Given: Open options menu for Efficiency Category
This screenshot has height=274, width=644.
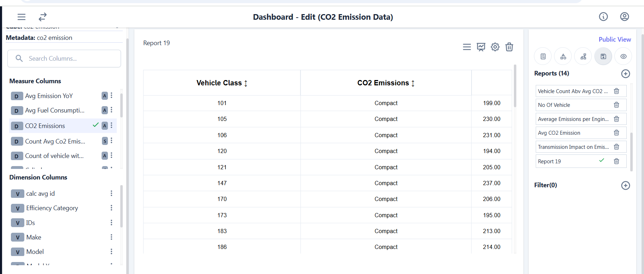Looking at the screenshot, I should [x=111, y=208].
